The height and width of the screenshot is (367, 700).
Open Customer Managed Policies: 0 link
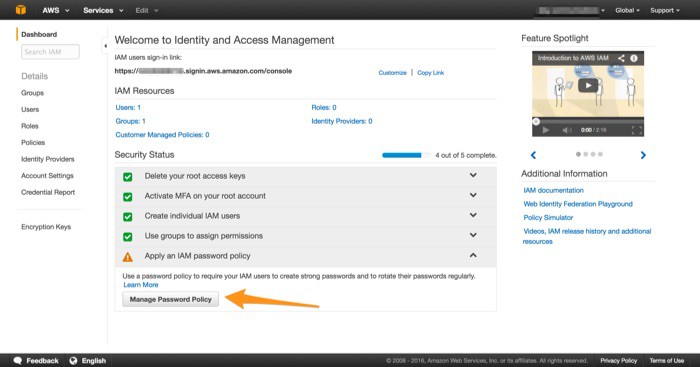coord(162,135)
